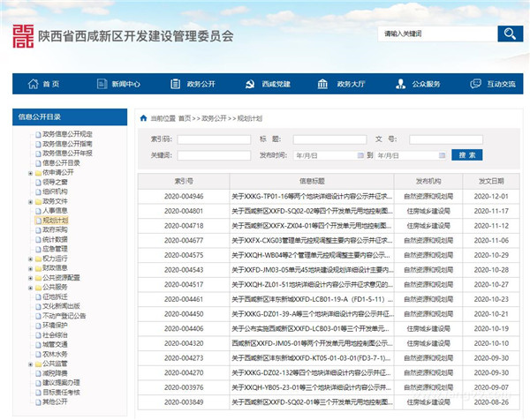Click the blue 搜索 button in filter panel
The image size is (530, 420).
click(x=466, y=155)
